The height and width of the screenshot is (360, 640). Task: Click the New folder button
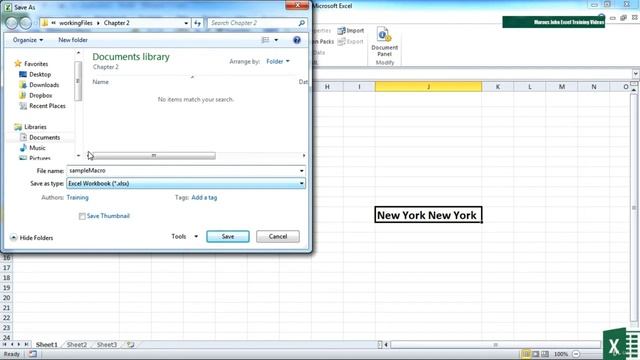[x=73, y=40]
